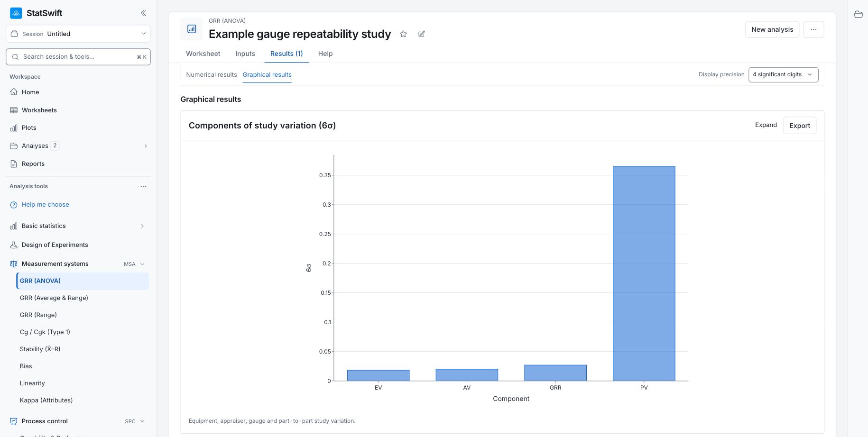Open Kappa (Attributes) tool
The height and width of the screenshot is (437, 868).
point(46,401)
